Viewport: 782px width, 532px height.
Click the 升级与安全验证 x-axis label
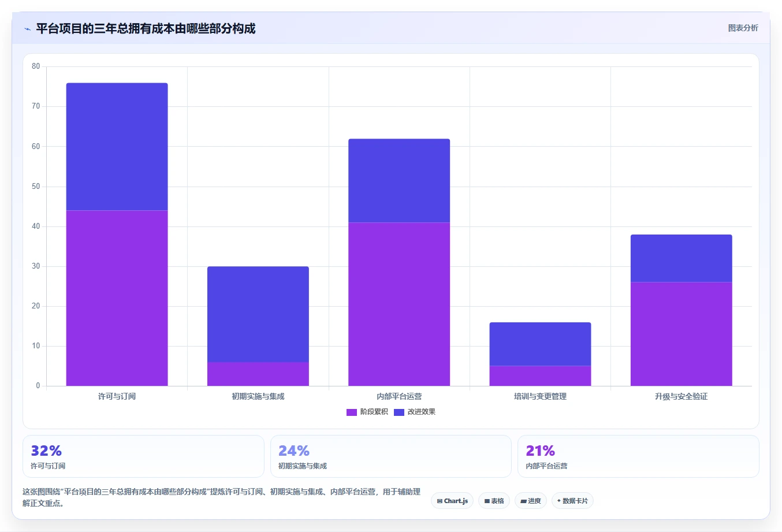point(682,396)
